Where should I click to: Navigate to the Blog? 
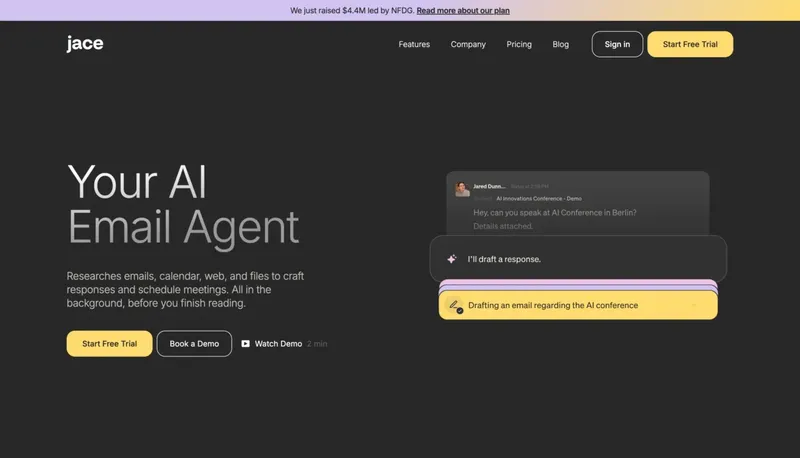point(560,44)
